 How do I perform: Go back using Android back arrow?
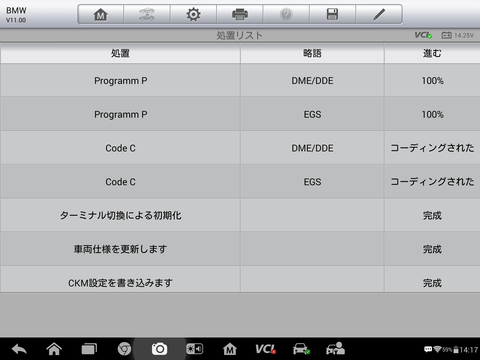(19, 349)
